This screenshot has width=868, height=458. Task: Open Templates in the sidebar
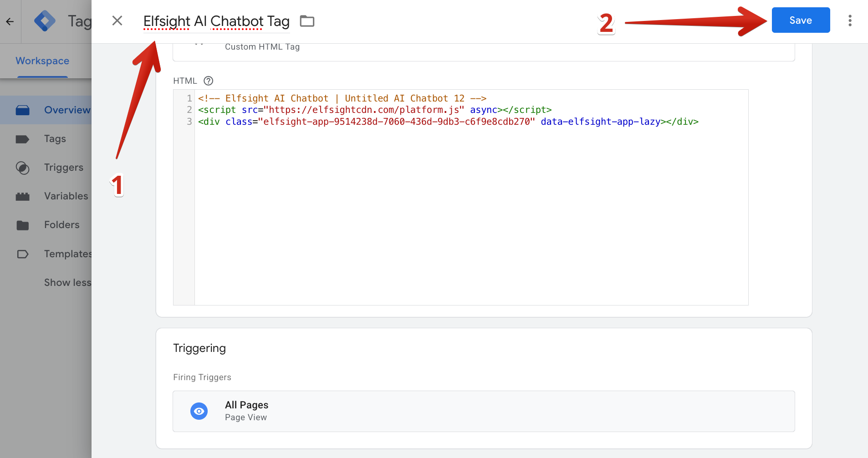click(x=46, y=254)
